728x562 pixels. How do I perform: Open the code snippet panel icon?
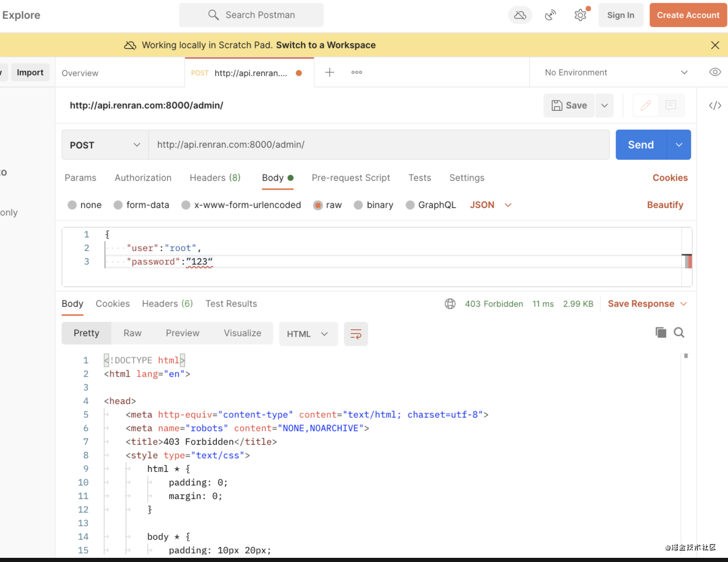715,106
